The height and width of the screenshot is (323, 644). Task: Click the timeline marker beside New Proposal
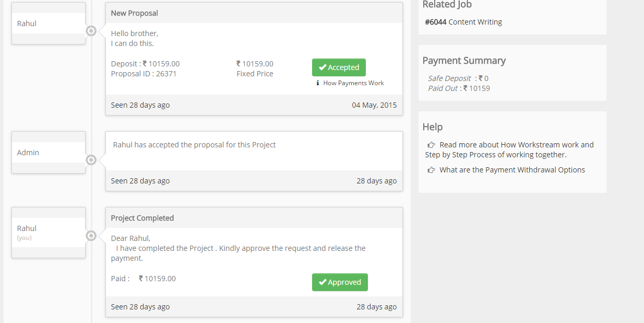click(x=91, y=31)
